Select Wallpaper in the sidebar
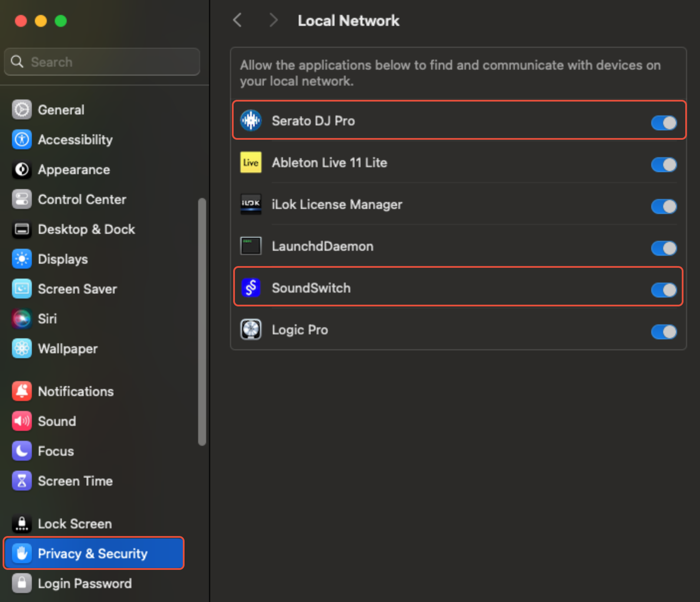 coord(68,349)
